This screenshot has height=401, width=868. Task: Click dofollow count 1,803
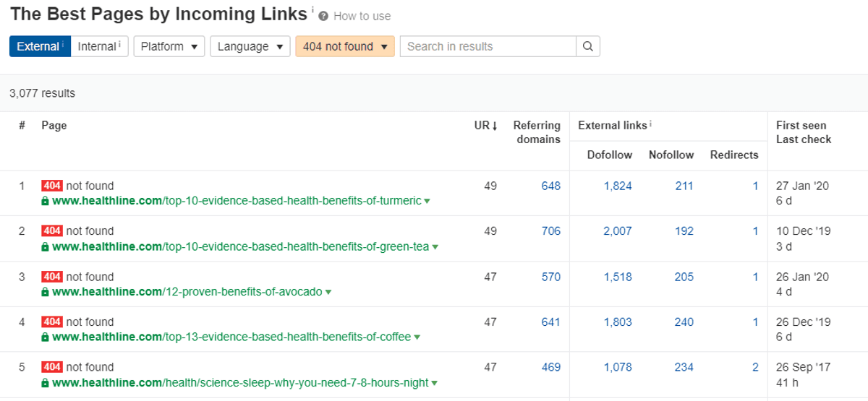618,322
